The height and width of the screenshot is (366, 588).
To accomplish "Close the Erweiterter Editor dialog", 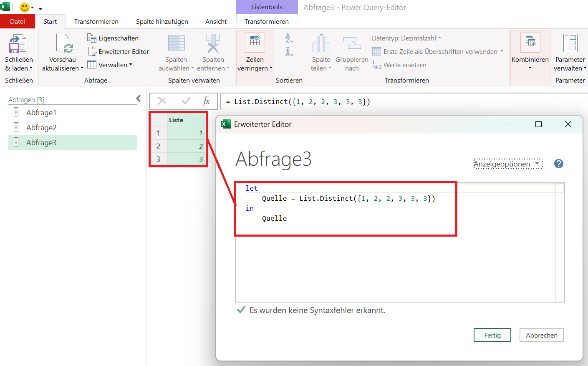I will [568, 124].
